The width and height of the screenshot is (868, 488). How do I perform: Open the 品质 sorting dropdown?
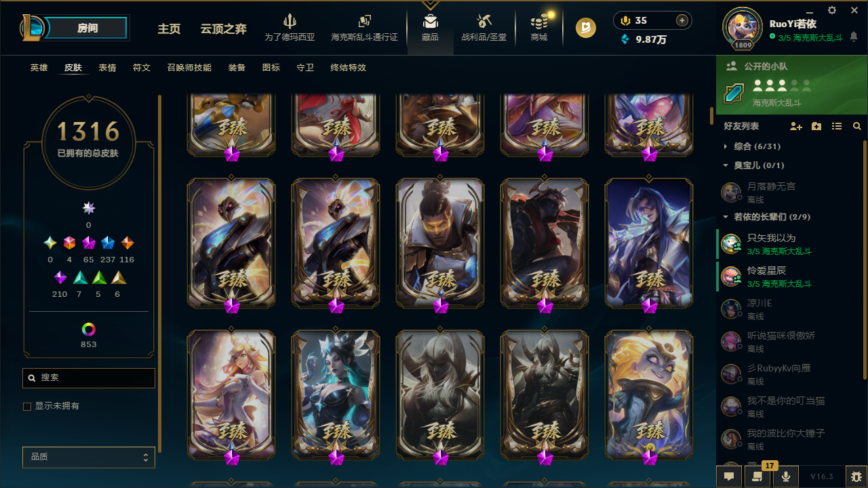pos(89,457)
